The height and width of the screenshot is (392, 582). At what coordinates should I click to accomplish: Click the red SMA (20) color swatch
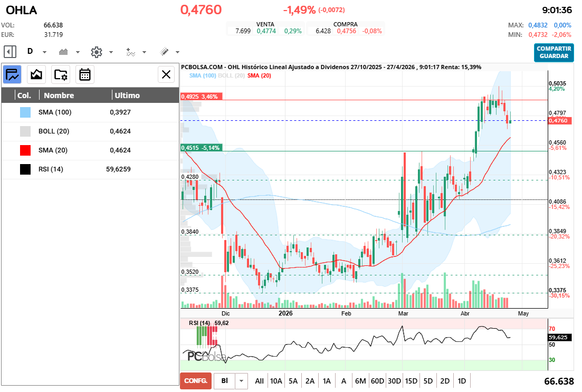coord(25,150)
